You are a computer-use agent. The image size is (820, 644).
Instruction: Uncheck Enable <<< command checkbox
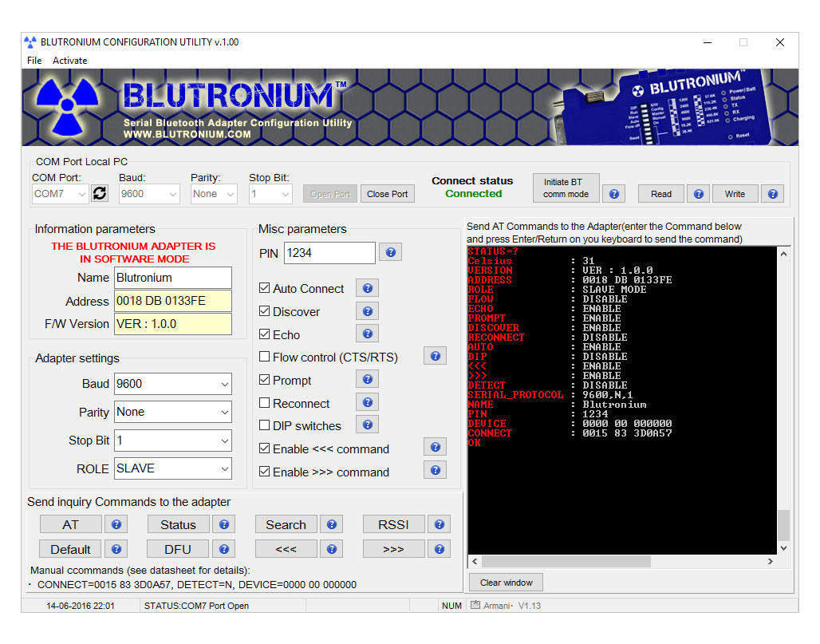(265, 448)
